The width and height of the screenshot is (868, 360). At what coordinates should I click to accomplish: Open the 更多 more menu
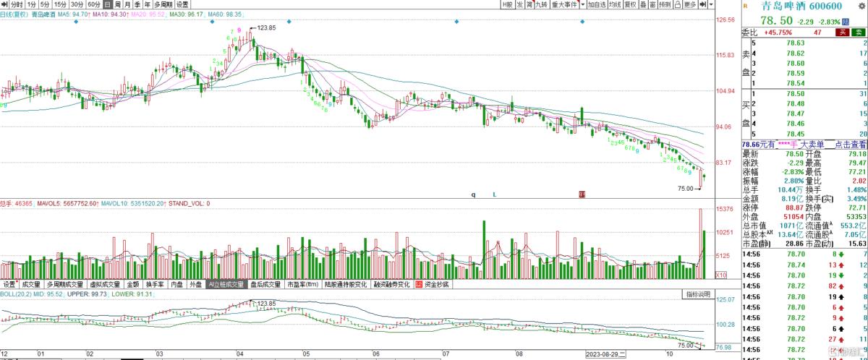(x=690, y=4)
